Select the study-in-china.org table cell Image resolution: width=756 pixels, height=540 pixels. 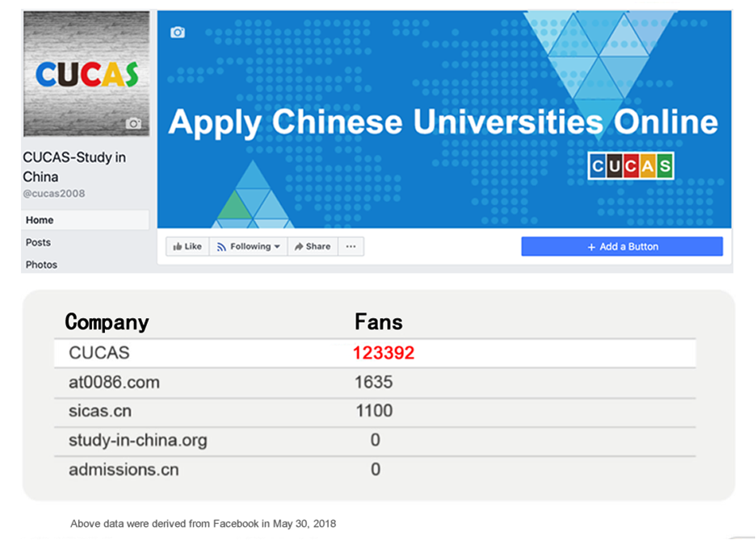[x=138, y=440]
